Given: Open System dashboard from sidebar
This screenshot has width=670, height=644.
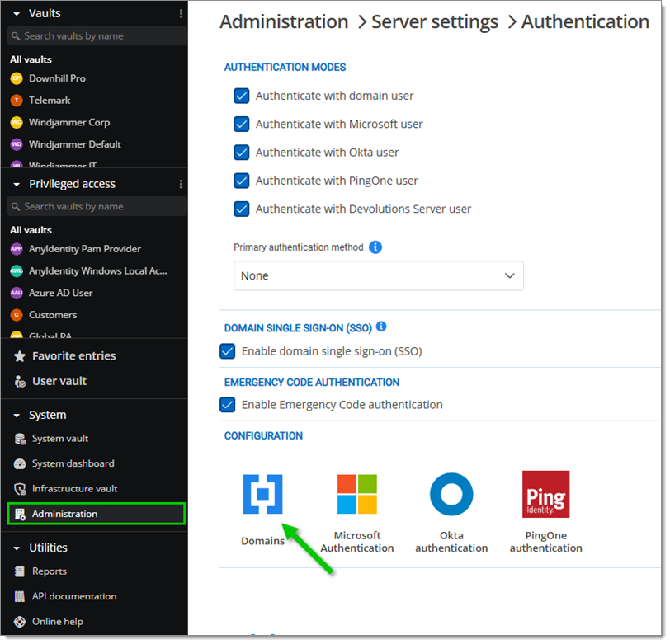Looking at the screenshot, I should pyautogui.click(x=73, y=464).
